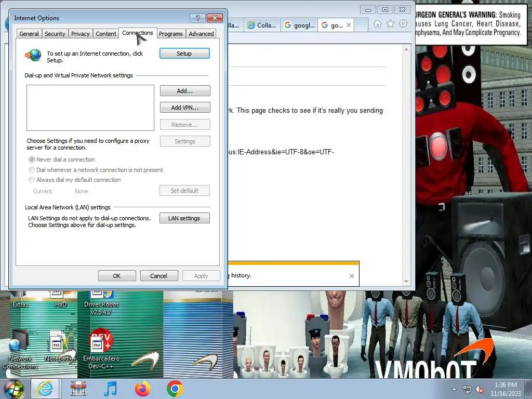Open the Windows Start orb

[x=14, y=389]
